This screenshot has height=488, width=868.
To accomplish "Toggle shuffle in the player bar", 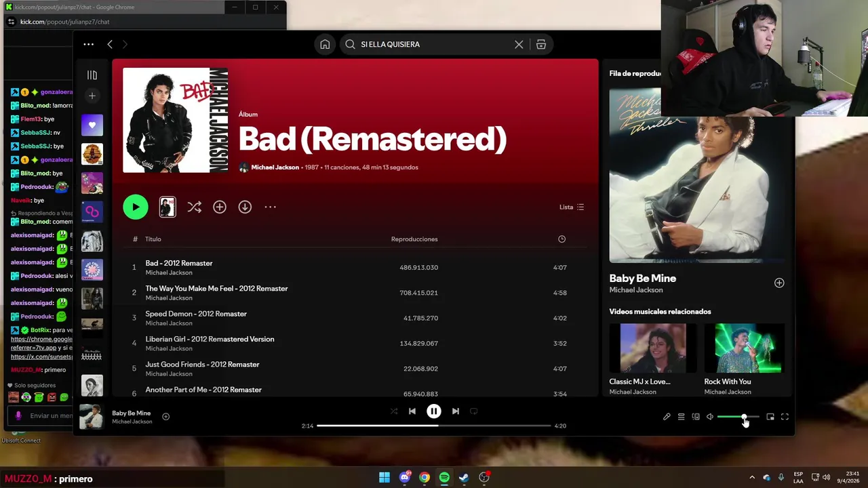I will click(x=394, y=411).
